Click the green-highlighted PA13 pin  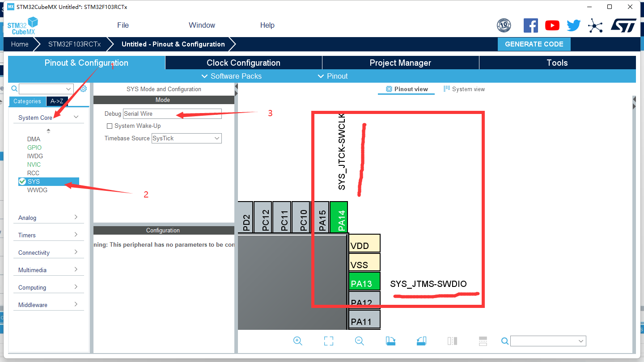(x=364, y=282)
